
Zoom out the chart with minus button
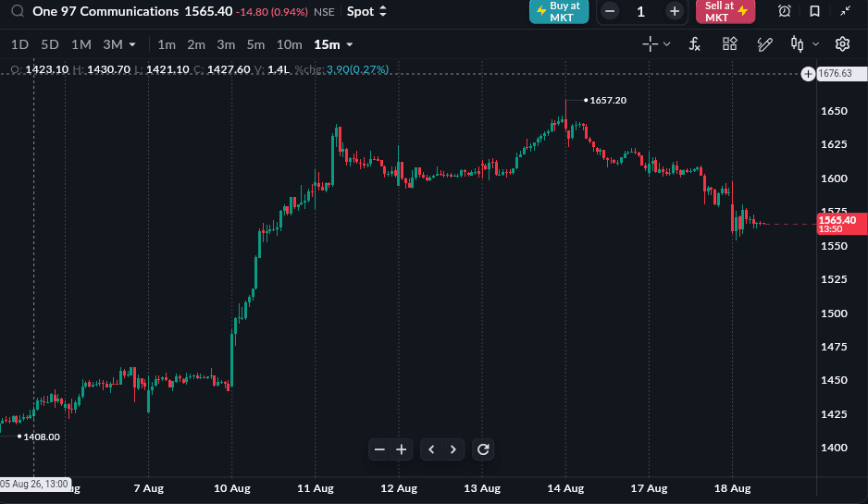coord(379,449)
